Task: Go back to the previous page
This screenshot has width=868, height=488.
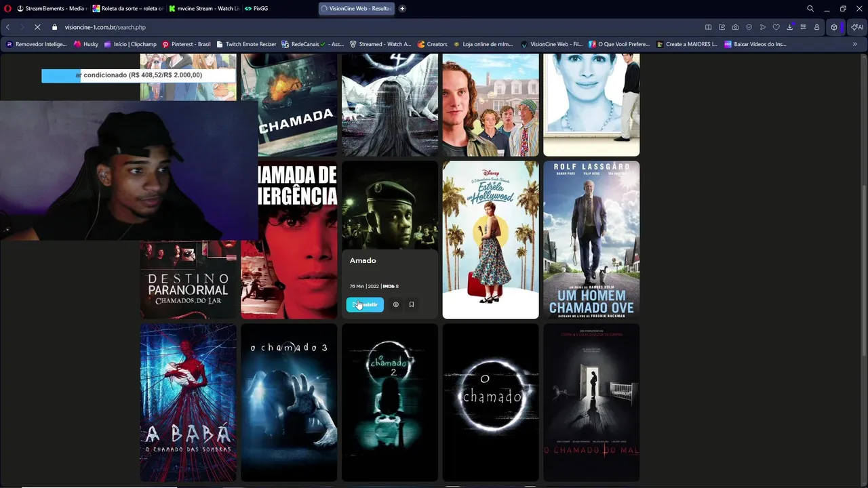Action: tap(7, 27)
